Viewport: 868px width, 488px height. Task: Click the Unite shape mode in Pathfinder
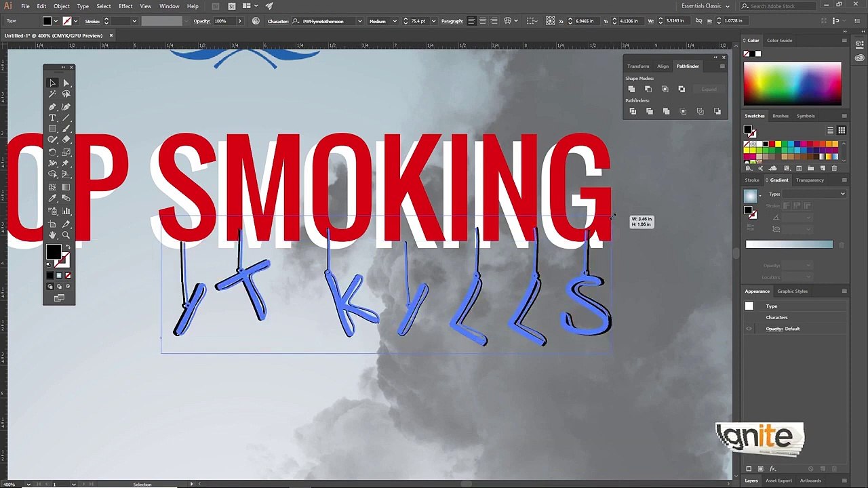[631, 89]
